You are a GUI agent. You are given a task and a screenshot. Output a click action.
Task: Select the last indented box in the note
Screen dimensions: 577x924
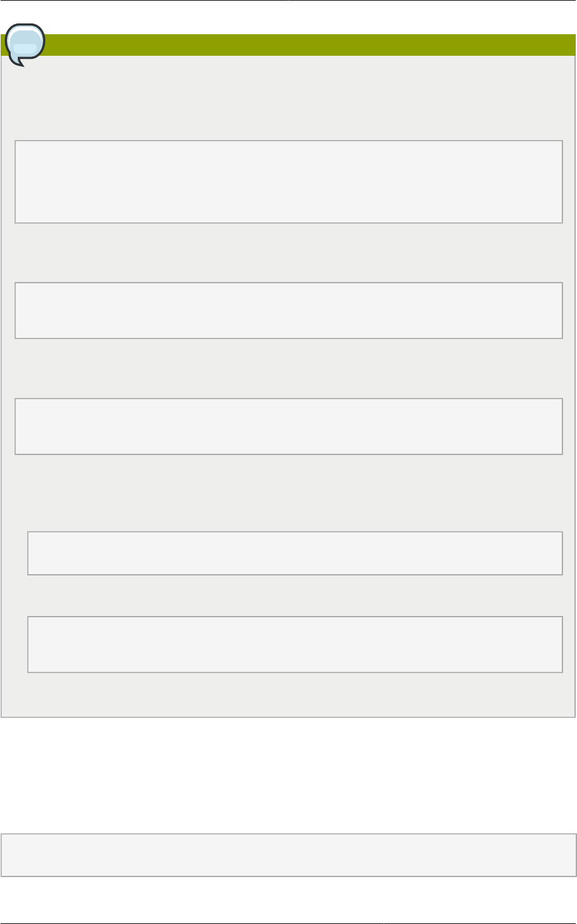(x=295, y=645)
